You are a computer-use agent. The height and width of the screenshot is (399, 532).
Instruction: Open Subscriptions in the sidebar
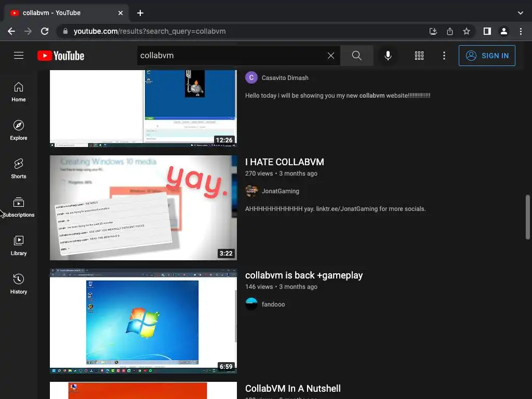19,207
